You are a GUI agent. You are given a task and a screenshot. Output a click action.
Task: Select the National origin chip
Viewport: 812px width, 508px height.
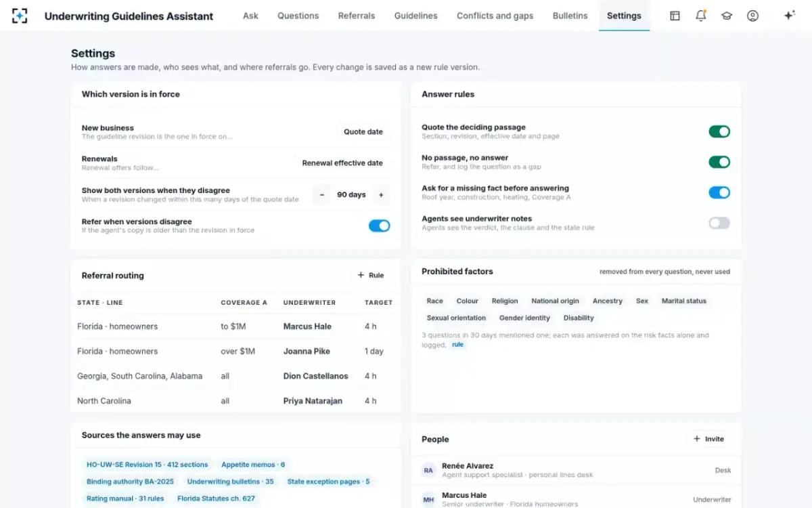point(555,301)
